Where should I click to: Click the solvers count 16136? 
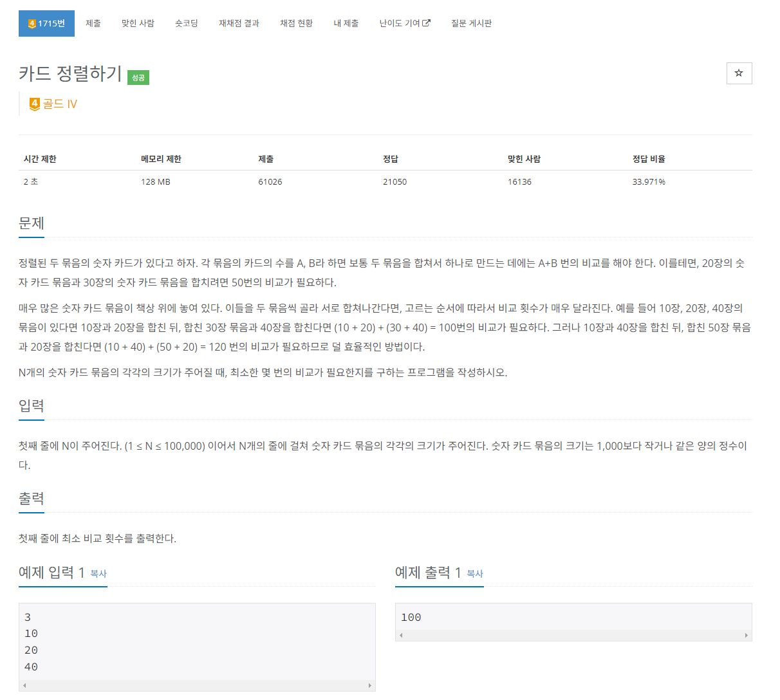519,182
